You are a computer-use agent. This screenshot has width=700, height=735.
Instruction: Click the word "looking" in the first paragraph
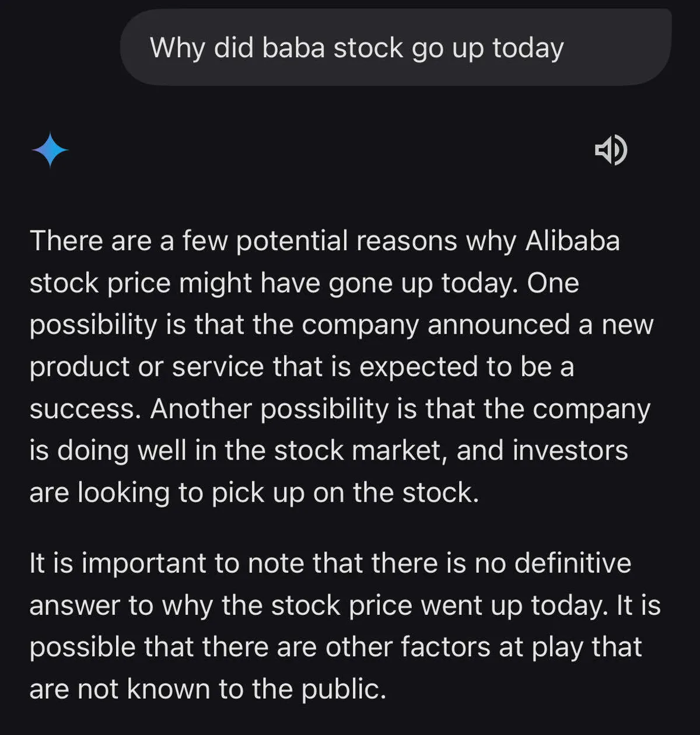tap(123, 493)
